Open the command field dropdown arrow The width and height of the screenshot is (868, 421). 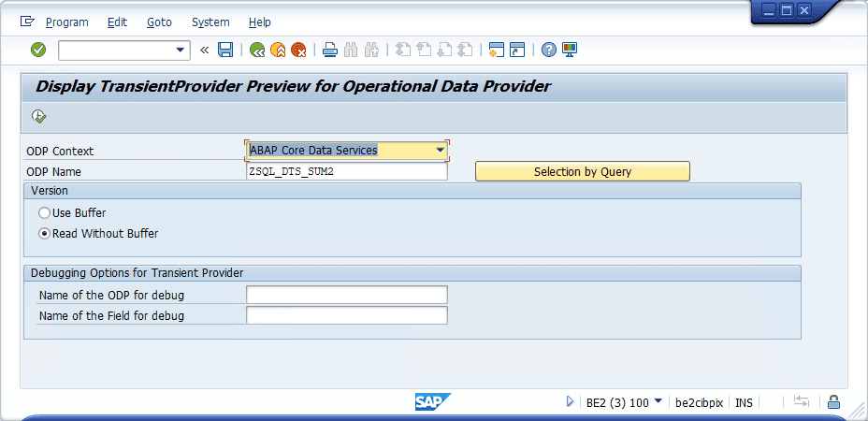tap(180, 50)
